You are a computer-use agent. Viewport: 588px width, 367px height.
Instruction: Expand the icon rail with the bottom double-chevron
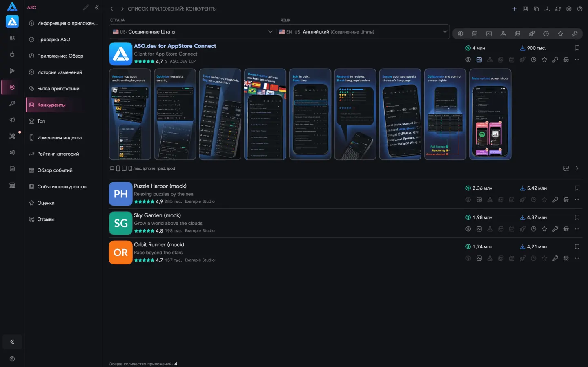12,342
